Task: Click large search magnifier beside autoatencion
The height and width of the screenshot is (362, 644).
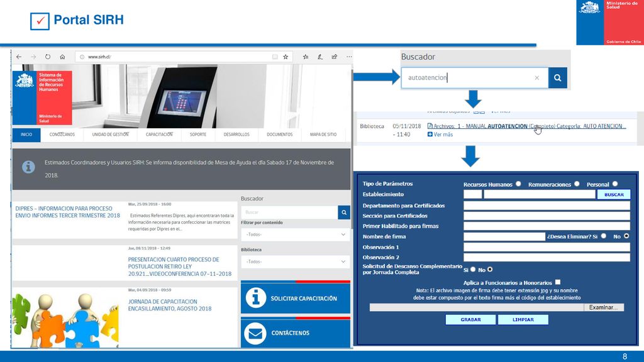Action: pyautogui.click(x=558, y=77)
